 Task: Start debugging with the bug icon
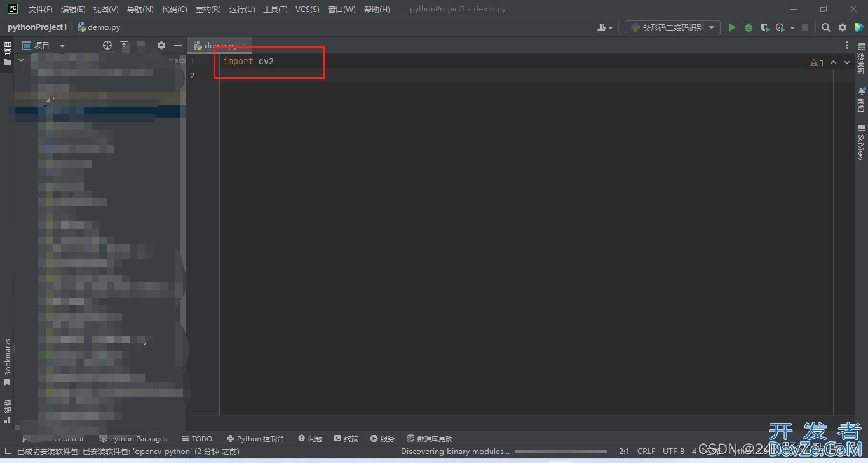click(749, 27)
